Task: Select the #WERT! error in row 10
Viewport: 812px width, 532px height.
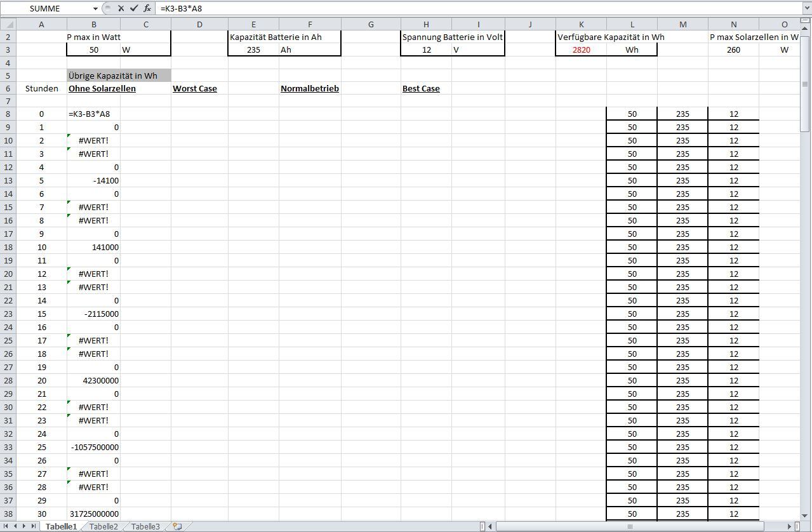Action: click(x=93, y=140)
